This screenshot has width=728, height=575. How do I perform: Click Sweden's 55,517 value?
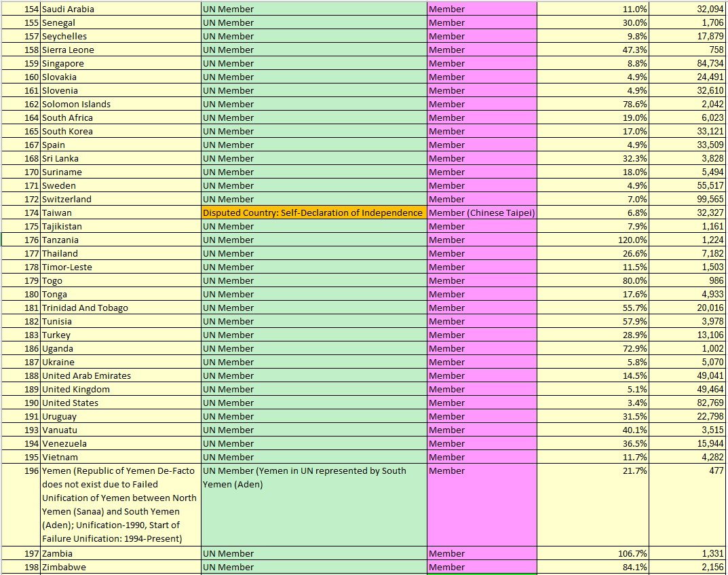tap(687, 185)
